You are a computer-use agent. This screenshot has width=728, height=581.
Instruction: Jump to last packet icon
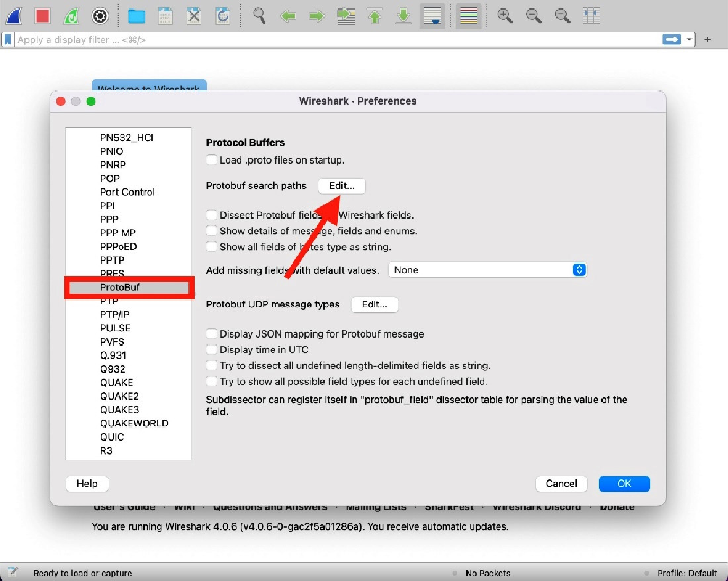click(x=403, y=16)
